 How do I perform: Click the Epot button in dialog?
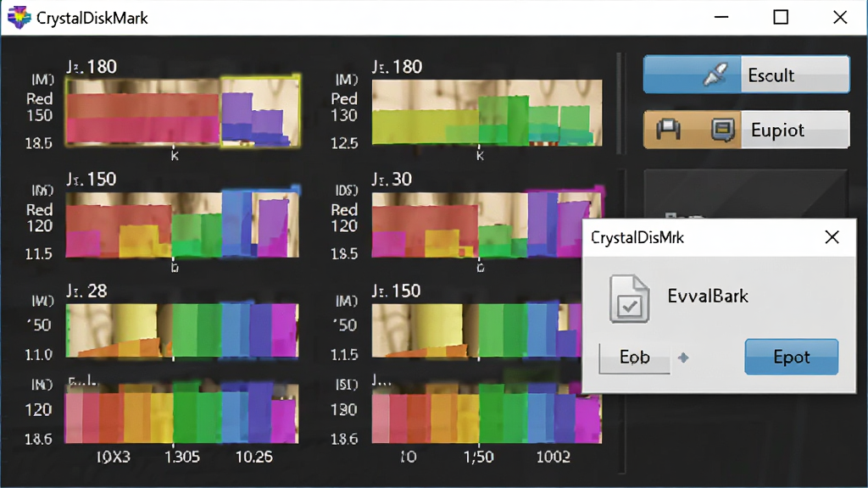[x=791, y=357]
